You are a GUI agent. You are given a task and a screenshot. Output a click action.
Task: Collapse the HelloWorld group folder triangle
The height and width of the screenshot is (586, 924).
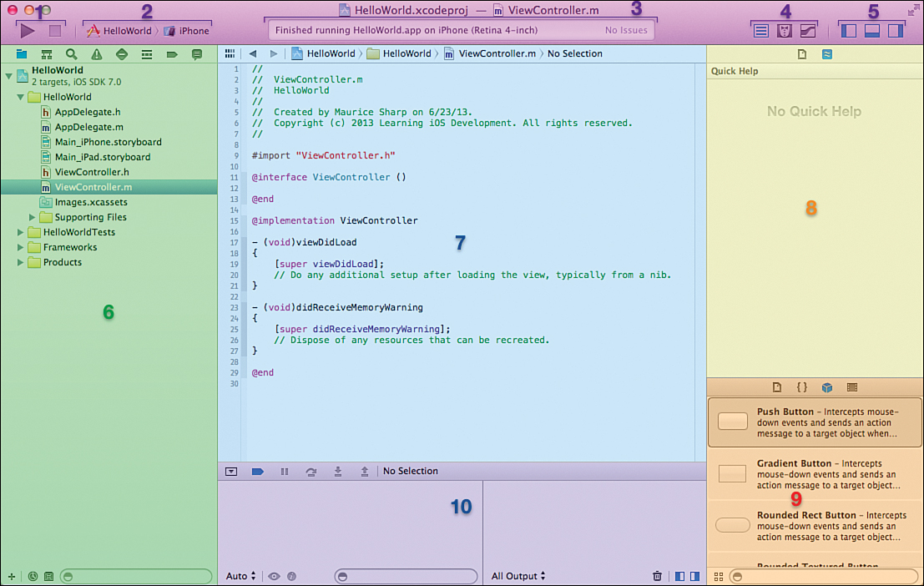click(21, 97)
